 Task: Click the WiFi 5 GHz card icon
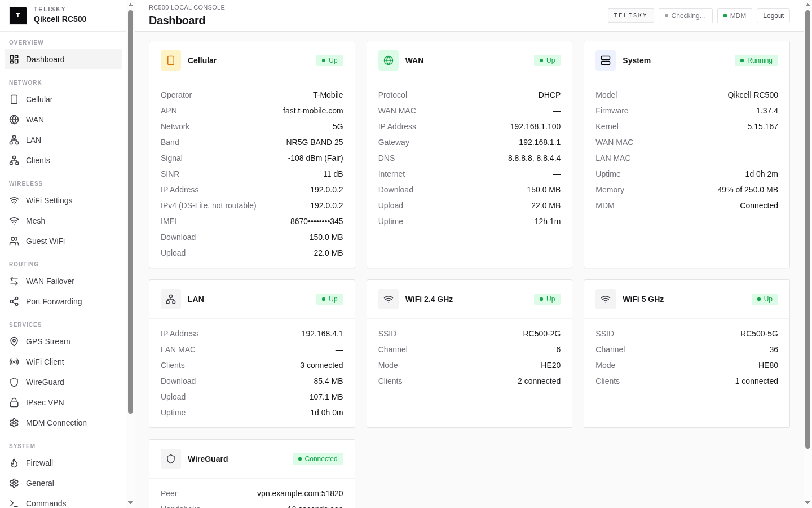pos(606,299)
